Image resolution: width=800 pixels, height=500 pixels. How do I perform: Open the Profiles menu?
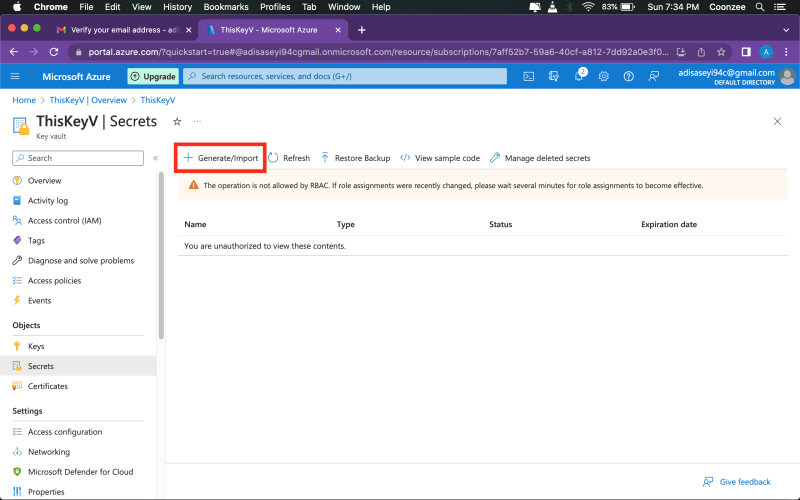point(275,7)
